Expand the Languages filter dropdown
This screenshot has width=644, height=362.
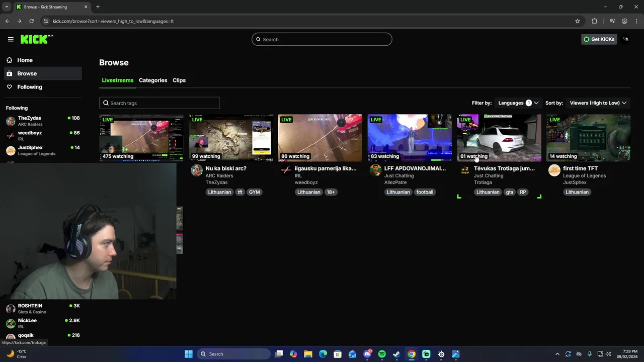518,103
